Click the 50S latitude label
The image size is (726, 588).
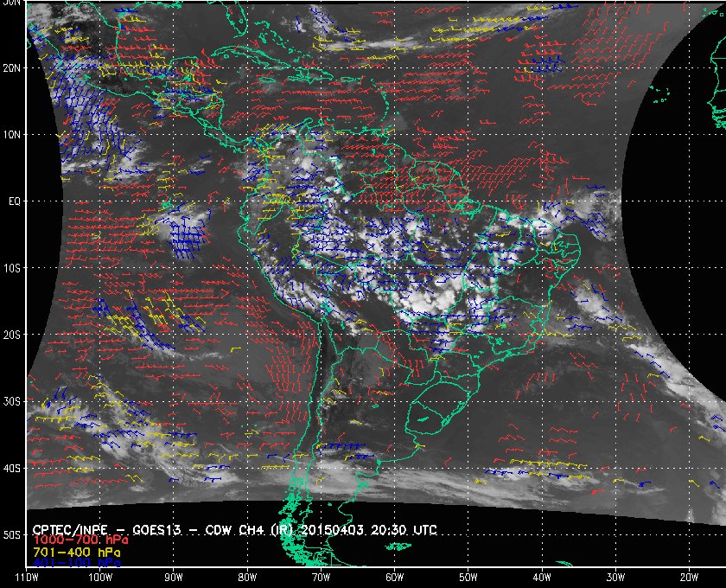click(11, 534)
